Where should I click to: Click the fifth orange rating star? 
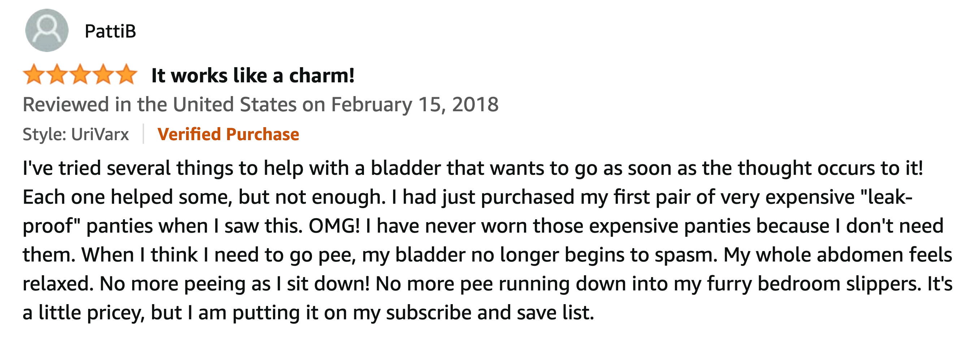pos(126,74)
